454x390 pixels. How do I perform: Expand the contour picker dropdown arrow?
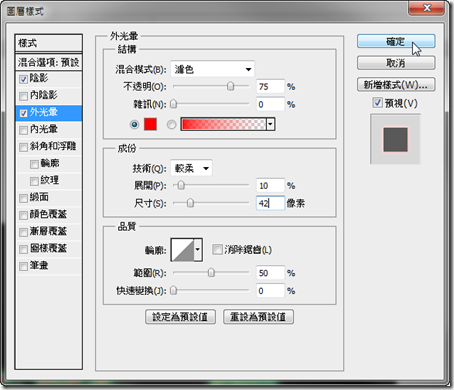click(198, 249)
